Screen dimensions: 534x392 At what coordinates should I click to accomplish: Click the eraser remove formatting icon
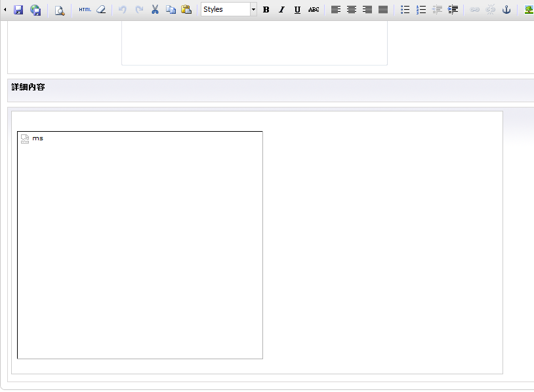click(101, 10)
